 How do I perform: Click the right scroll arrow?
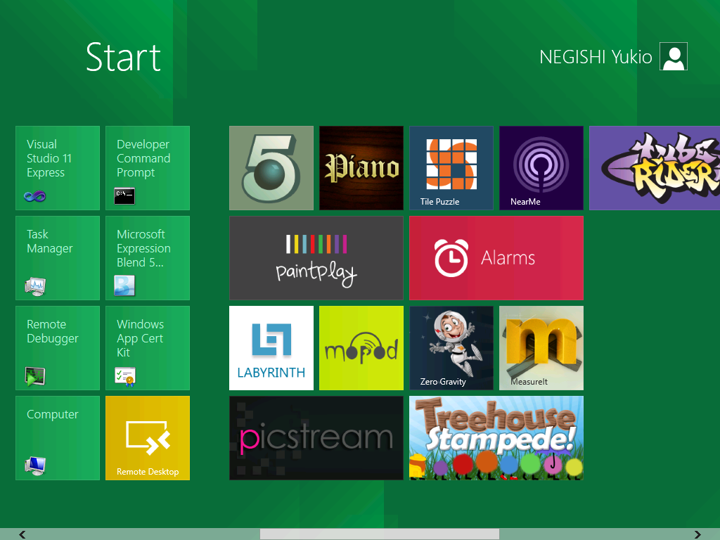[x=698, y=534]
